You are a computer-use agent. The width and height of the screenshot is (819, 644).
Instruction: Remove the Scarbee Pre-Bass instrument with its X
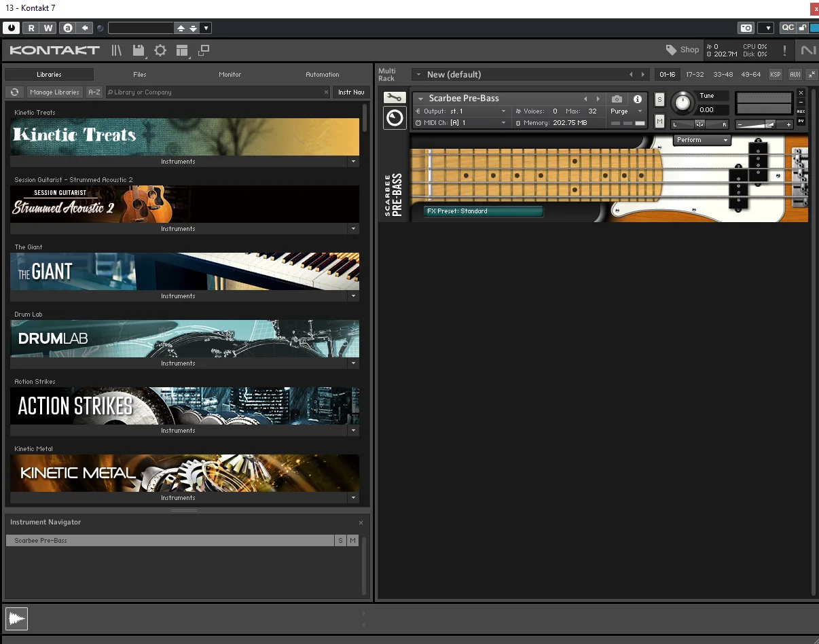point(801,92)
